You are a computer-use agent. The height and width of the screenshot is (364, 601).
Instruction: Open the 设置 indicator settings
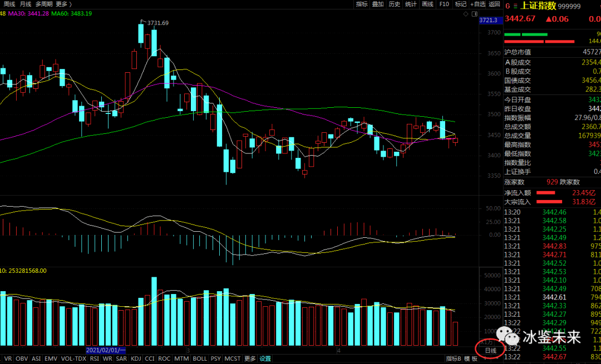tap(265, 359)
